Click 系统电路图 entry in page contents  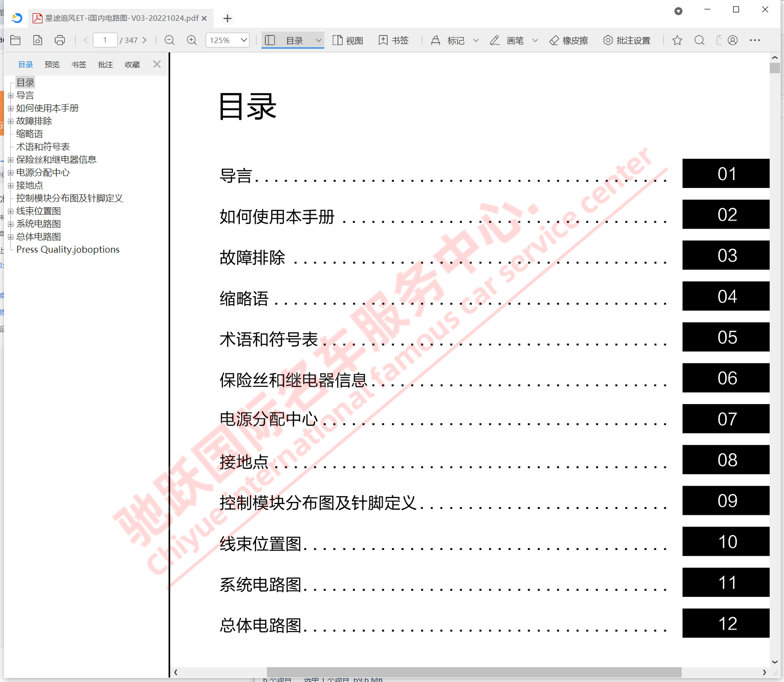tap(261, 585)
